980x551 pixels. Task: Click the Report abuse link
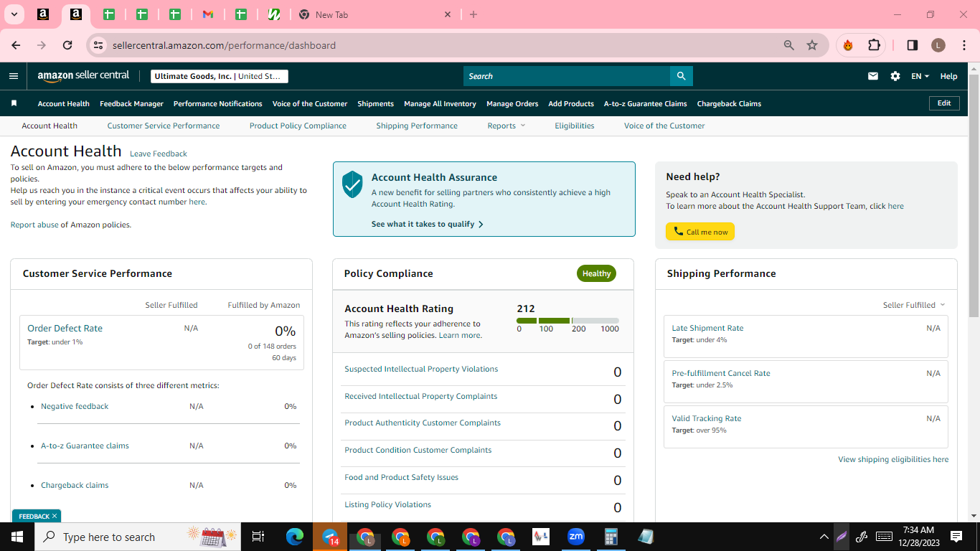tap(34, 225)
